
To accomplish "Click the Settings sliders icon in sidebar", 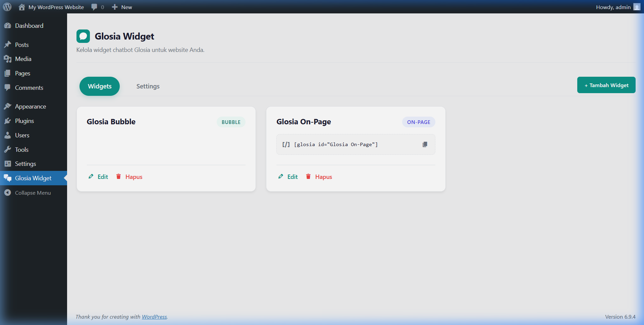I will [x=7, y=164].
